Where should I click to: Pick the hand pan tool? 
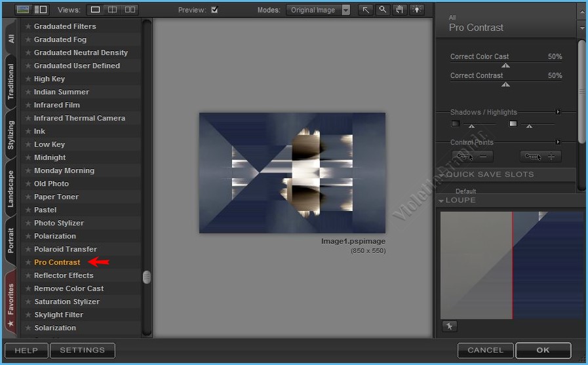click(400, 10)
